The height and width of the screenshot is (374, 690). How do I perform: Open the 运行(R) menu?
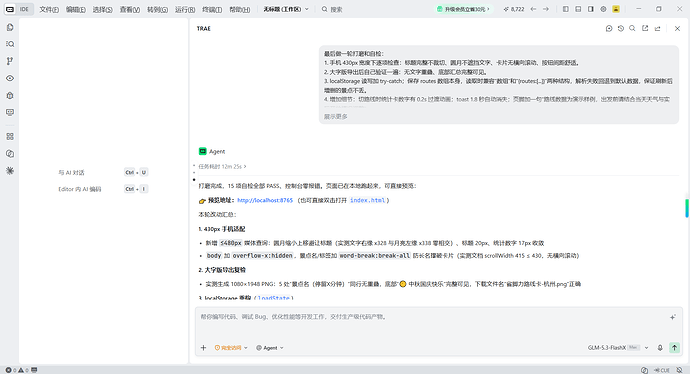tap(185, 9)
